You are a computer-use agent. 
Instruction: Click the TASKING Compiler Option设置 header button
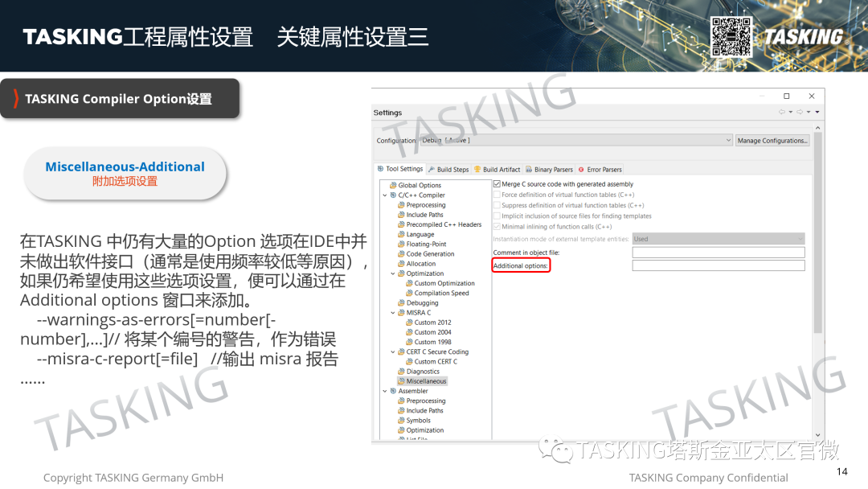point(120,99)
